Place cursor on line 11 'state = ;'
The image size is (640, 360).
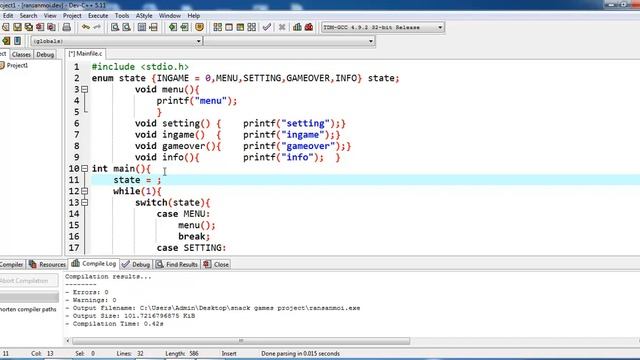point(137,180)
